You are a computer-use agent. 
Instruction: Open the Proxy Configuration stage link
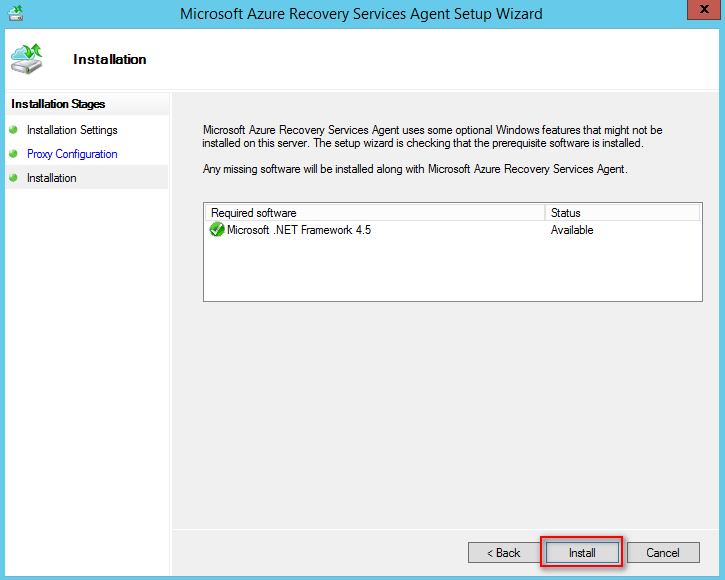click(72, 154)
